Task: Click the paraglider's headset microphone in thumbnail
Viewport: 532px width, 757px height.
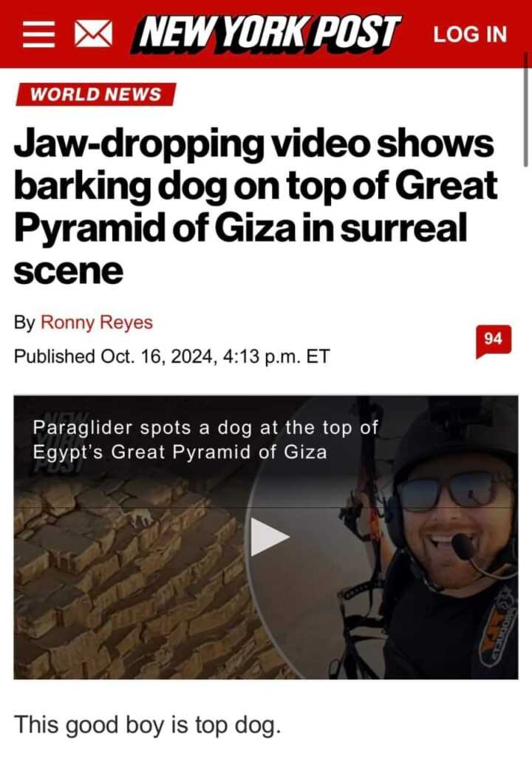Action: (465, 546)
